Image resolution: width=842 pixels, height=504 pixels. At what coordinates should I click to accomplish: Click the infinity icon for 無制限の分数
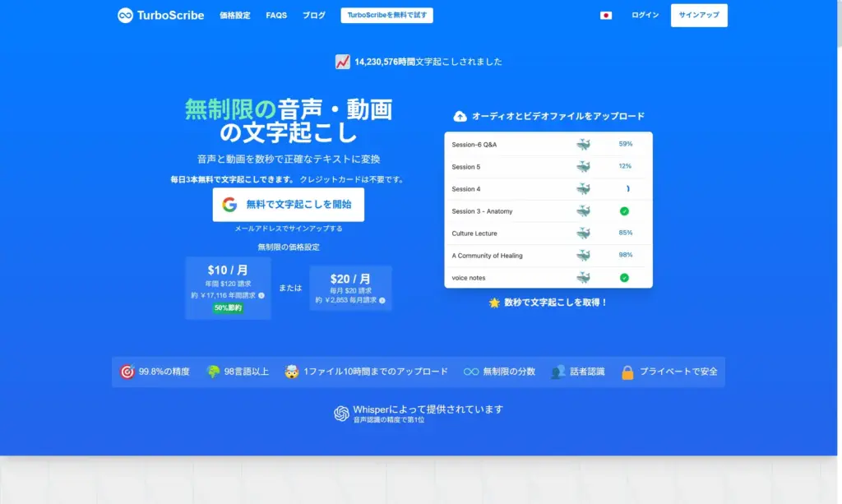471,372
